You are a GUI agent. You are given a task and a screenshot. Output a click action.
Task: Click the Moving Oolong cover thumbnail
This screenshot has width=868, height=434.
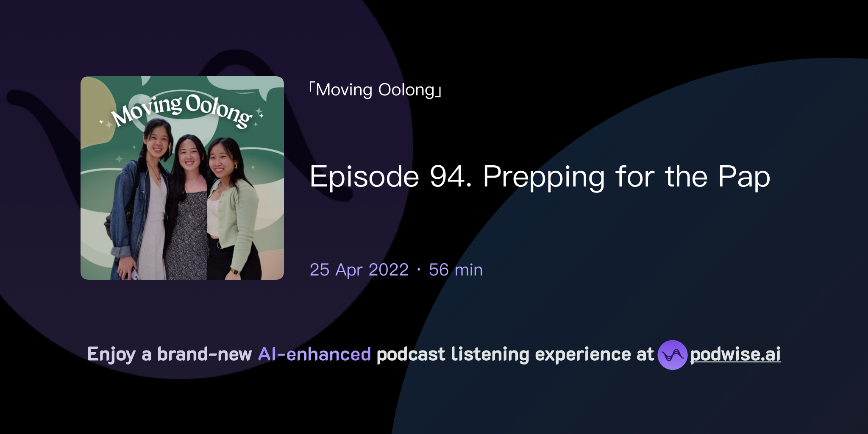(182, 177)
